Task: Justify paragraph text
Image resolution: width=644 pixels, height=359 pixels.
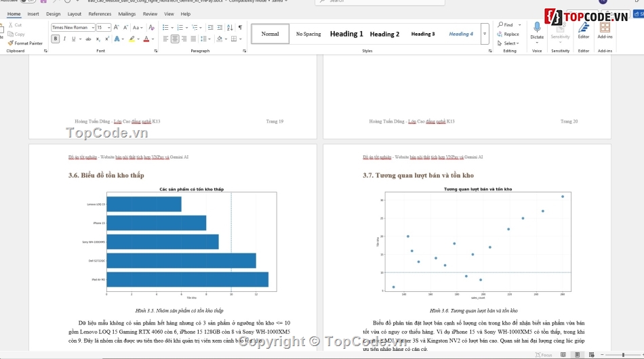Action: pyautogui.click(x=193, y=39)
